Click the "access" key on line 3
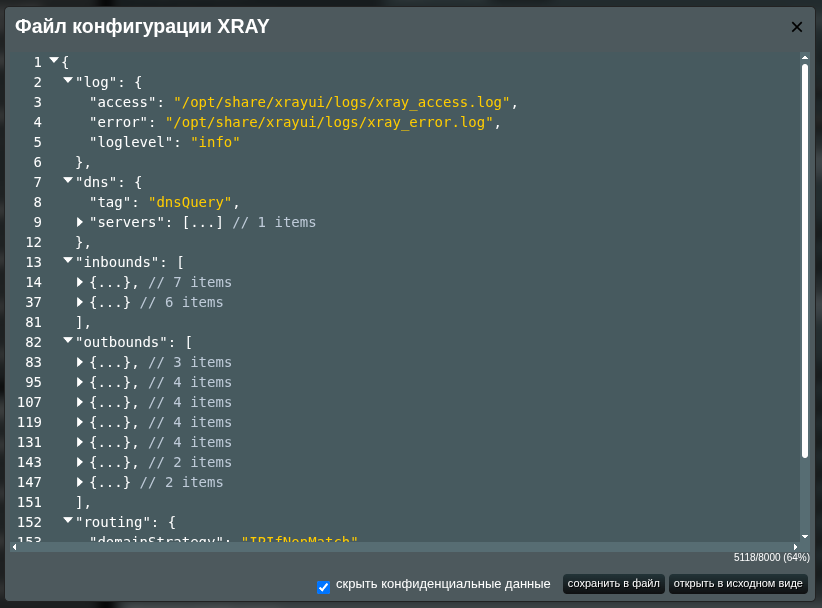 pyautogui.click(x=123, y=102)
